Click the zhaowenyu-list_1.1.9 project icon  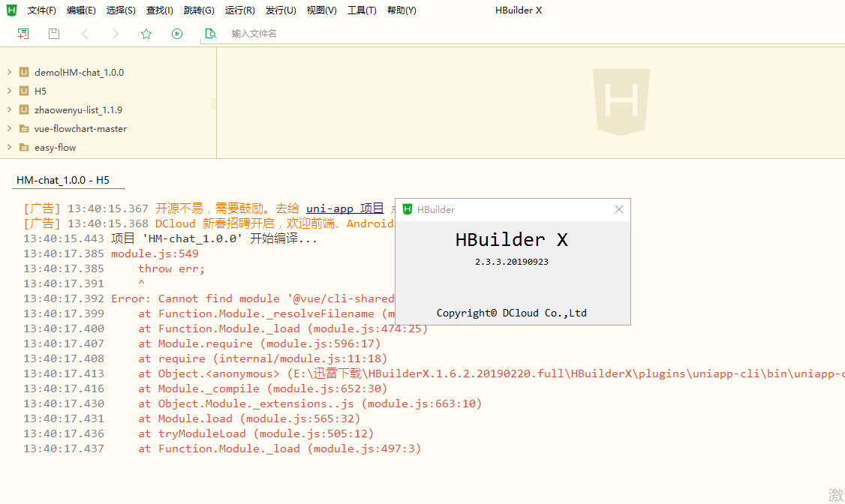pos(24,109)
